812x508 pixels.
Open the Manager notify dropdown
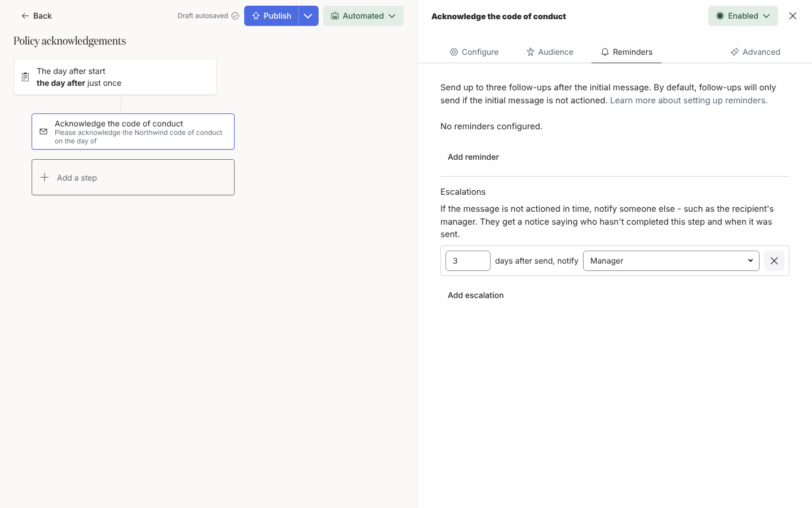671,261
